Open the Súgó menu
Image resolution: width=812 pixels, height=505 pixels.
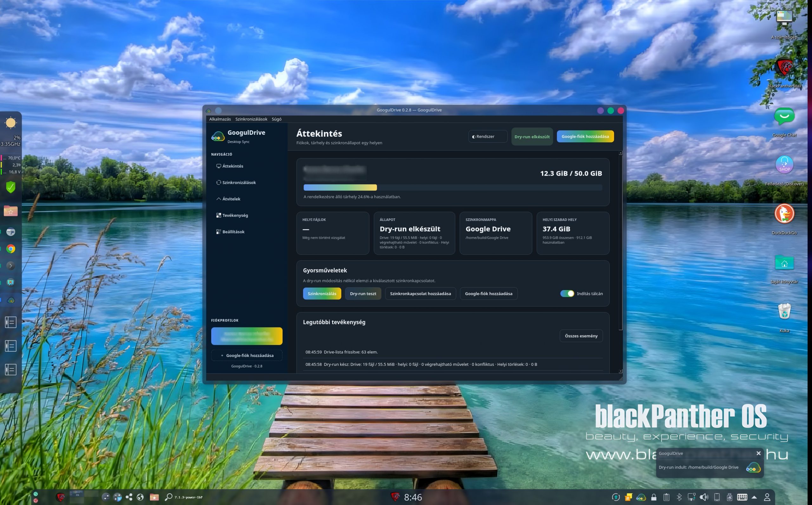click(276, 119)
